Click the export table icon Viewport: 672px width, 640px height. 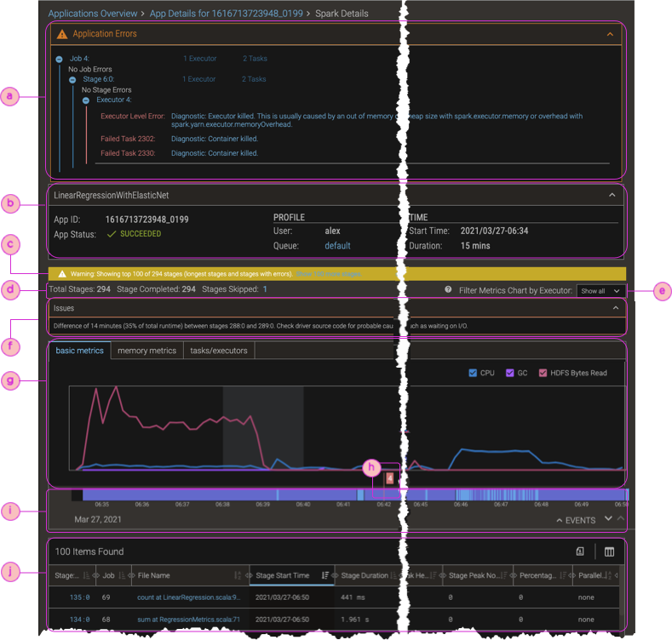[x=580, y=551]
